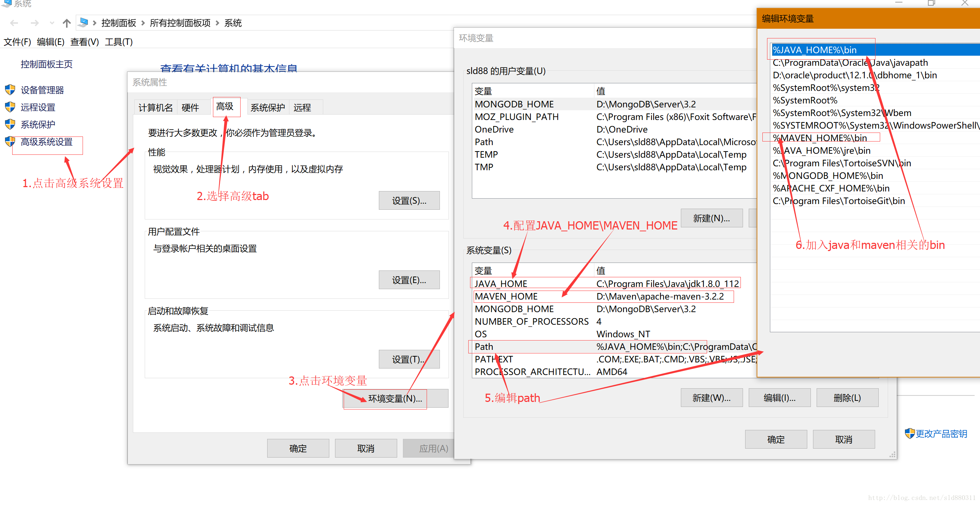Select system variable JAVA_HOME row
The image size is (980, 505).
click(x=615, y=284)
